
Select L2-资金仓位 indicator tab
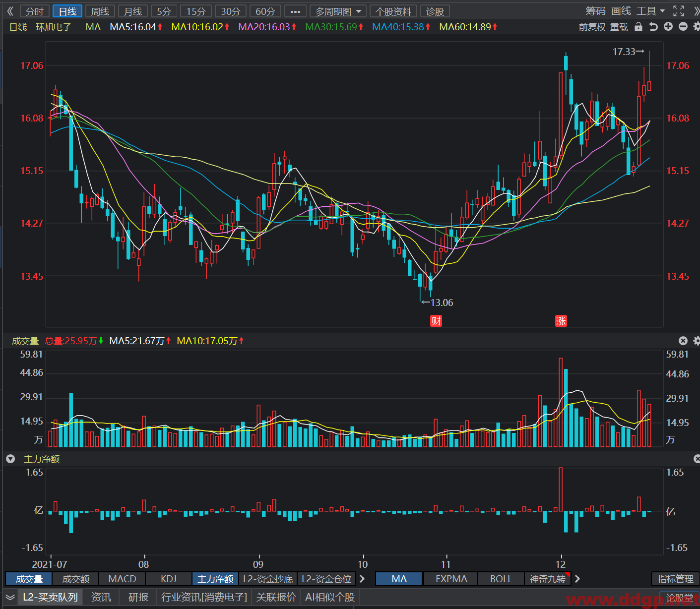pos(326,579)
